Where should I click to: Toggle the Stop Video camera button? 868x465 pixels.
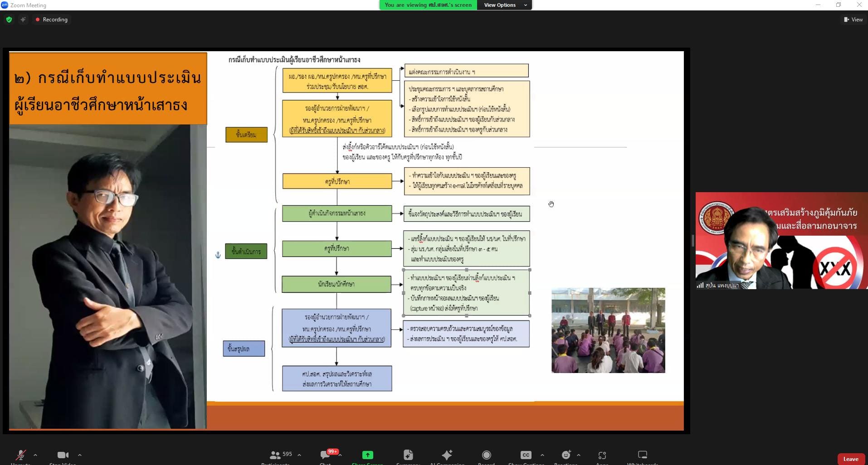tap(63, 455)
